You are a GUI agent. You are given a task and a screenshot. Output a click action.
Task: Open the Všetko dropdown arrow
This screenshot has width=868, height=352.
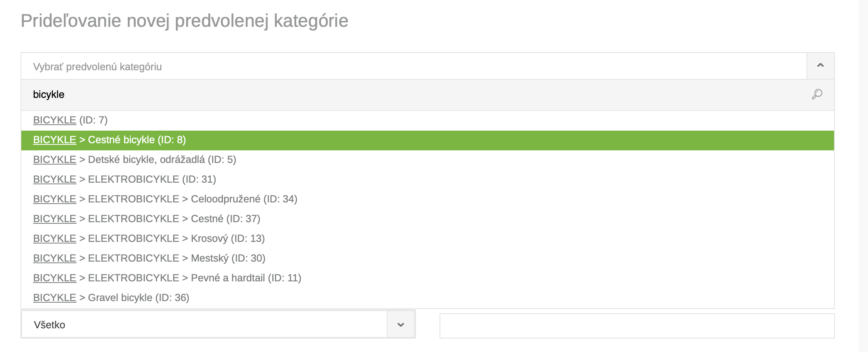click(x=401, y=324)
